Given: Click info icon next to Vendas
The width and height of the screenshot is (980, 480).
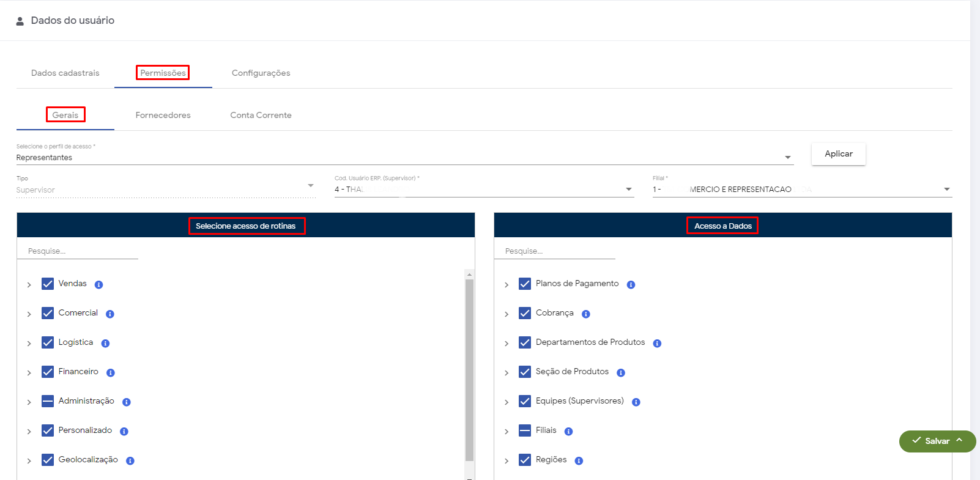Looking at the screenshot, I should coord(98,285).
